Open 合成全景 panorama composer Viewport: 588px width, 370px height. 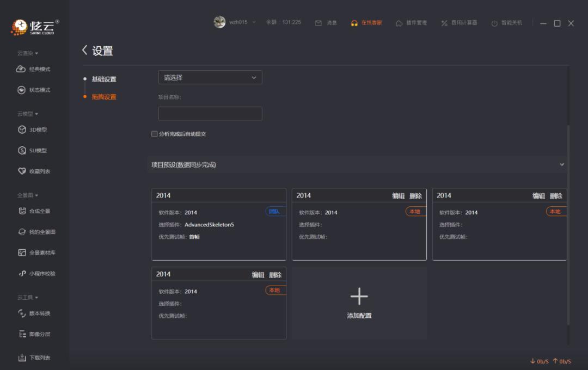pyautogui.click(x=34, y=211)
